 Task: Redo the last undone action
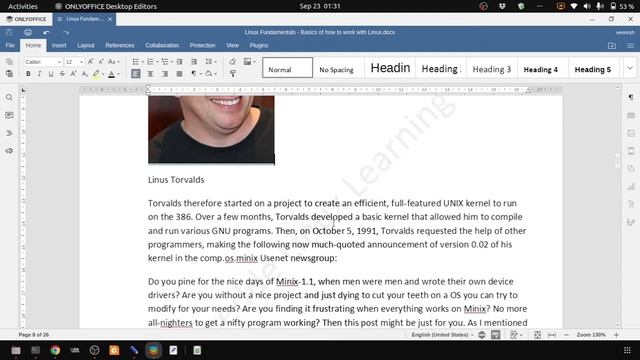(66, 32)
